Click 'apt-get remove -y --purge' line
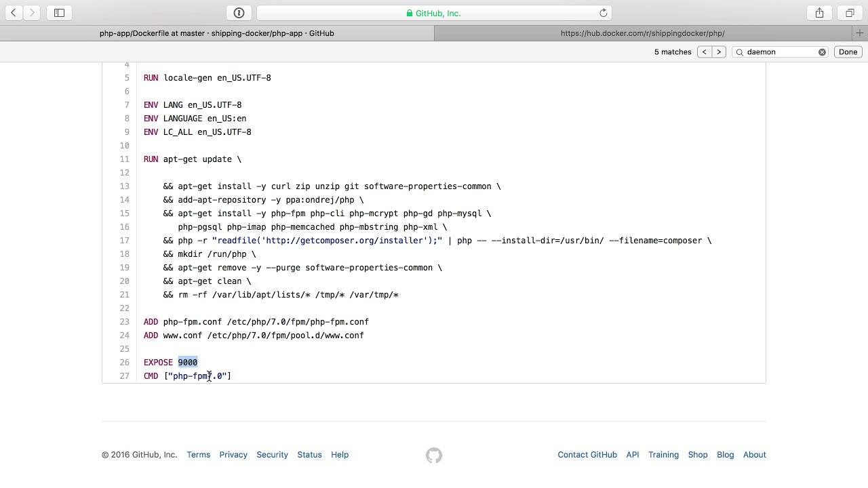The image size is (868, 488). pos(302,268)
